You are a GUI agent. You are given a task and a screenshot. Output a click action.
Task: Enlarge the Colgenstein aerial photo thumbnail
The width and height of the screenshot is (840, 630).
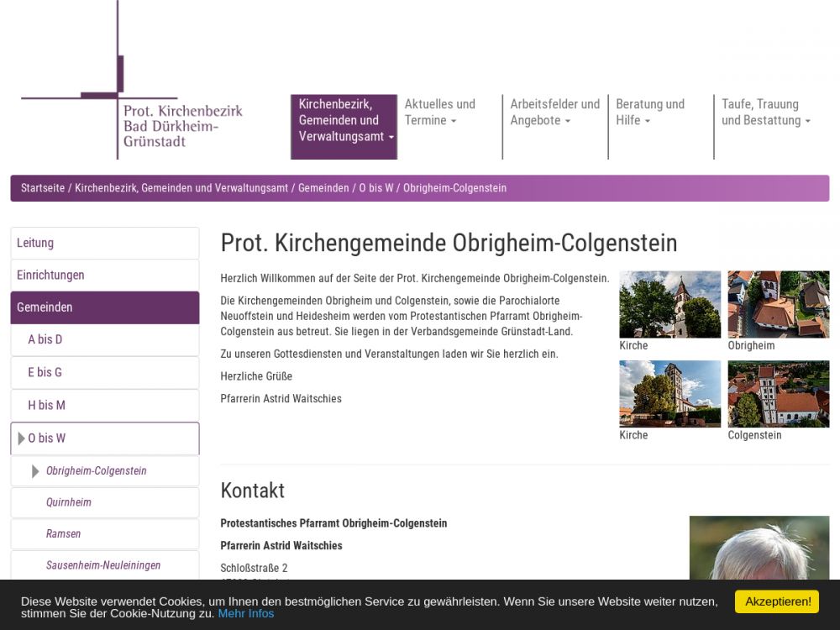[x=778, y=394]
